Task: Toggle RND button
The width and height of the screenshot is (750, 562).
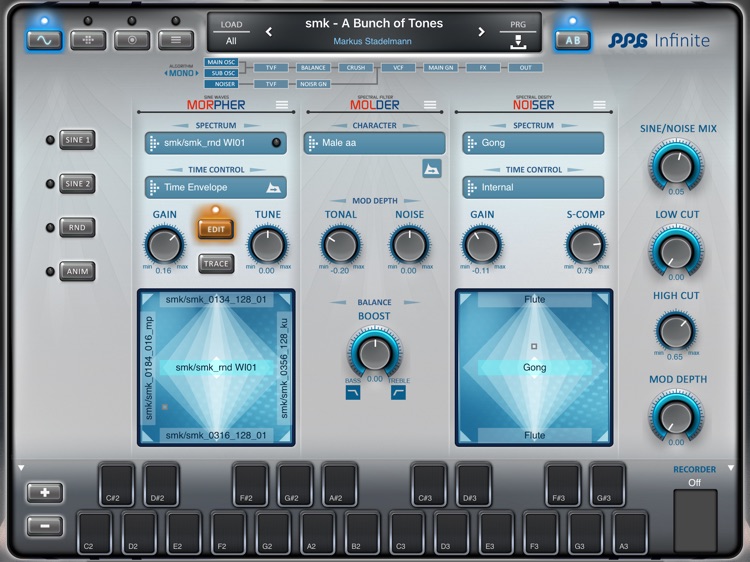Action: [x=77, y=228]
